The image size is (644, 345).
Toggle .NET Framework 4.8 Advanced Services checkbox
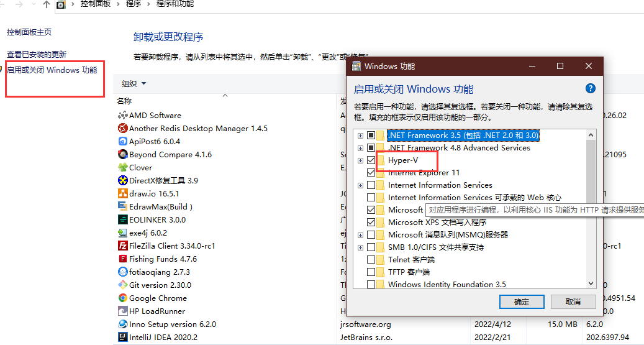(x=371, y=147)
